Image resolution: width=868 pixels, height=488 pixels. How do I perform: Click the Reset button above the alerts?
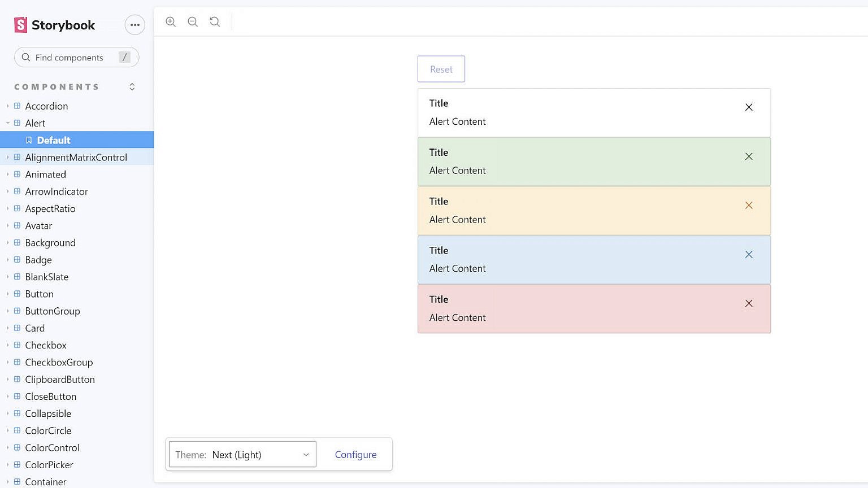(x=441, y=68)
